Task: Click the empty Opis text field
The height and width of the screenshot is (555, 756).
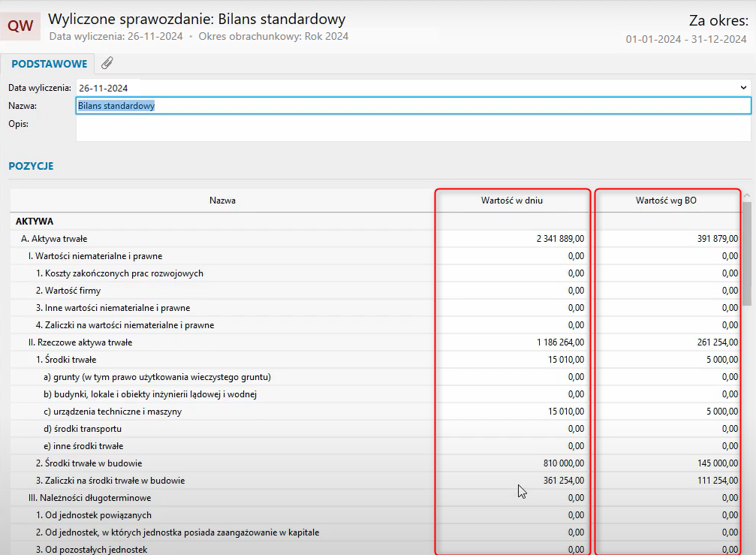Action: point(413,128)
